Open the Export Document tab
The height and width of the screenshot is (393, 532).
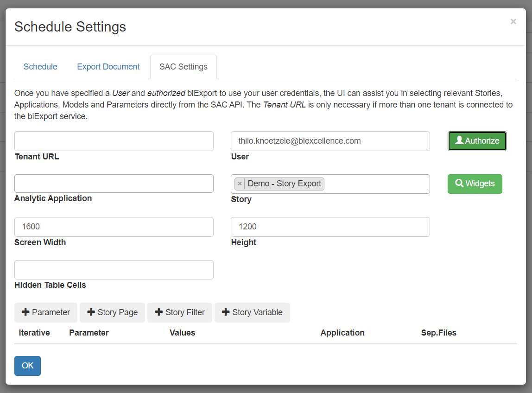108,67
